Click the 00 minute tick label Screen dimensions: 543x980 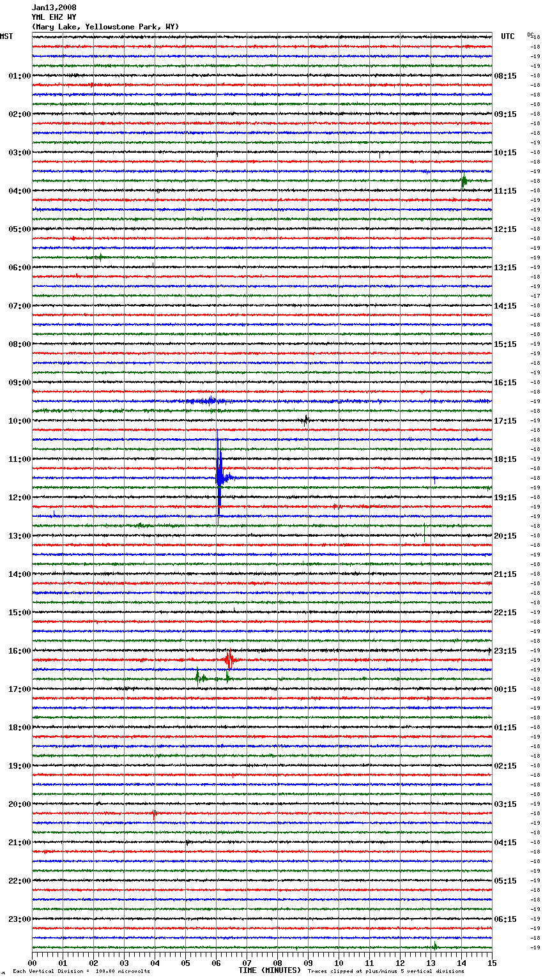(32, 963)
